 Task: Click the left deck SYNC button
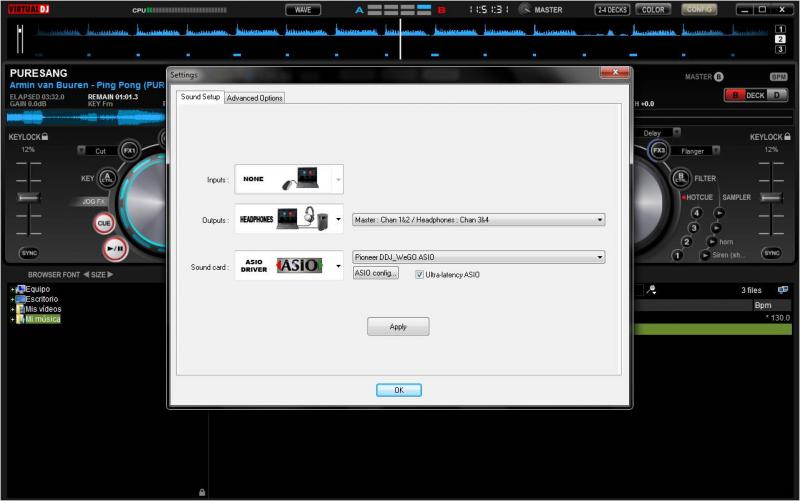point(29,253)
